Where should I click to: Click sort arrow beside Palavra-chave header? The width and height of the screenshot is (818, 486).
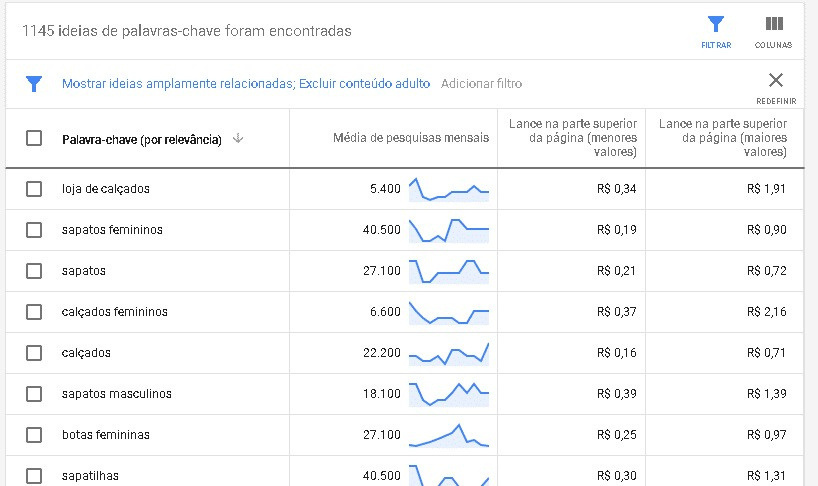click(238, 139)
